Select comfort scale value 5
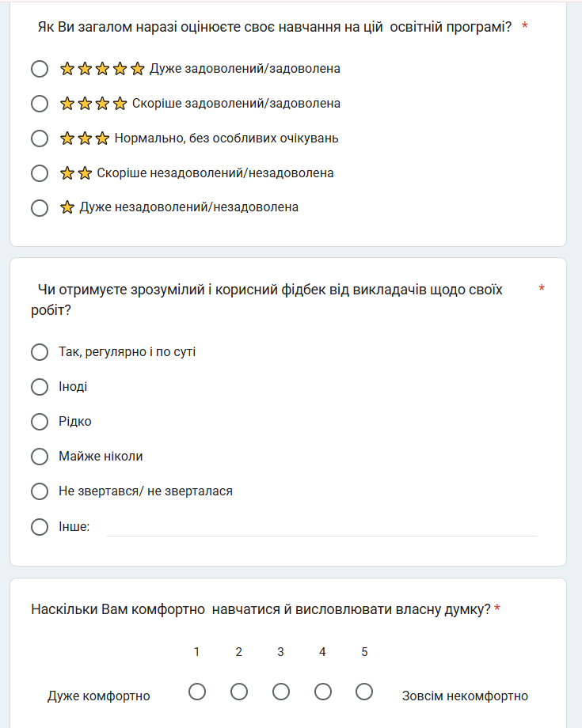The width and height of the screenshot is (582, 728). [x=364, y=692]
